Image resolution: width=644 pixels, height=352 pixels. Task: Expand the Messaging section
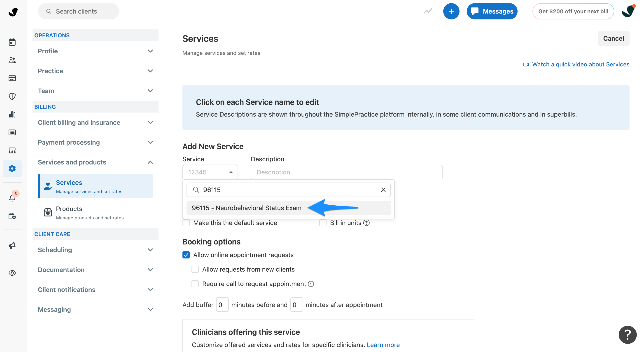pyautogui.click(x=96, y=310)
